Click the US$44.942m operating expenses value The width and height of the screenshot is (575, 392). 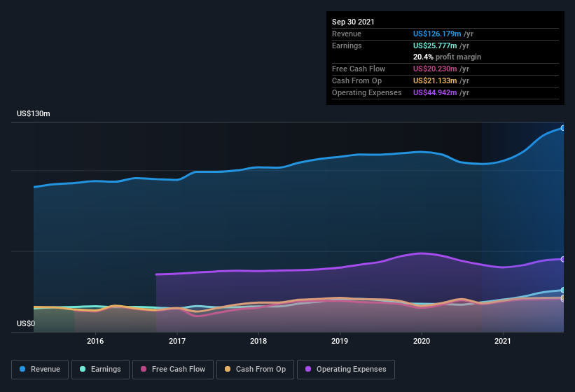point(435,92)
